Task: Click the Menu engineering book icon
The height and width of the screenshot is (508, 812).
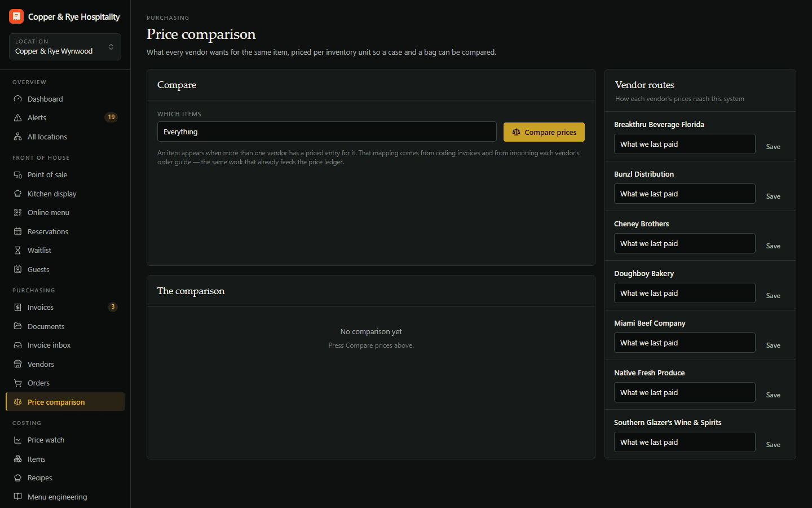Action: click(x=17, y=497)
